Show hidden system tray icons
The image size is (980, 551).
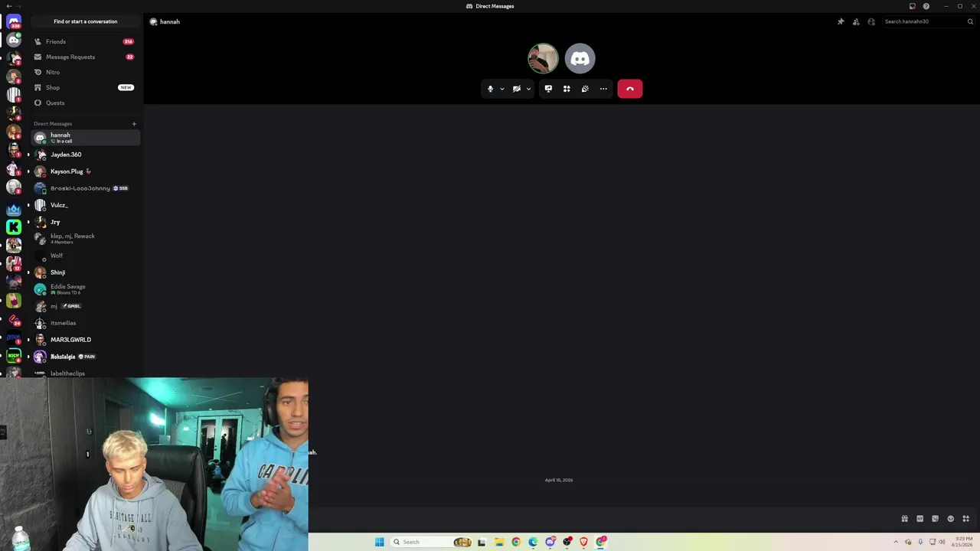896,542
